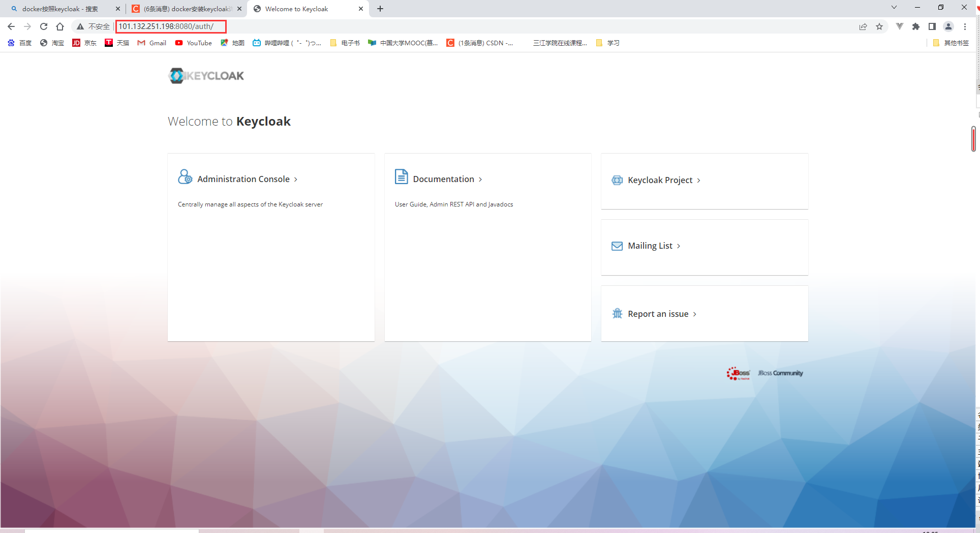This screenshot has height=533, width=980.
Task: Toggle the browser side panel
Action: point(932,26)
